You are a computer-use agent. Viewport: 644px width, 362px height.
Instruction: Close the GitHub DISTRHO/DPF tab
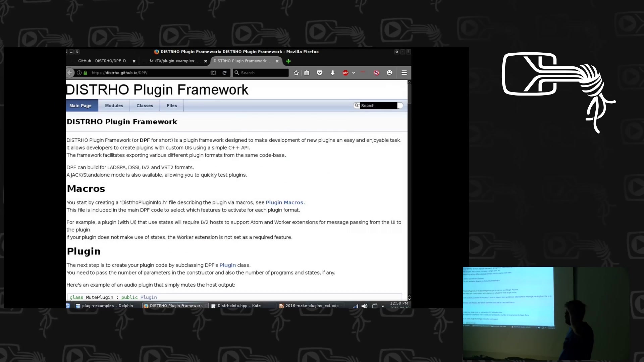tap(134, 61)
